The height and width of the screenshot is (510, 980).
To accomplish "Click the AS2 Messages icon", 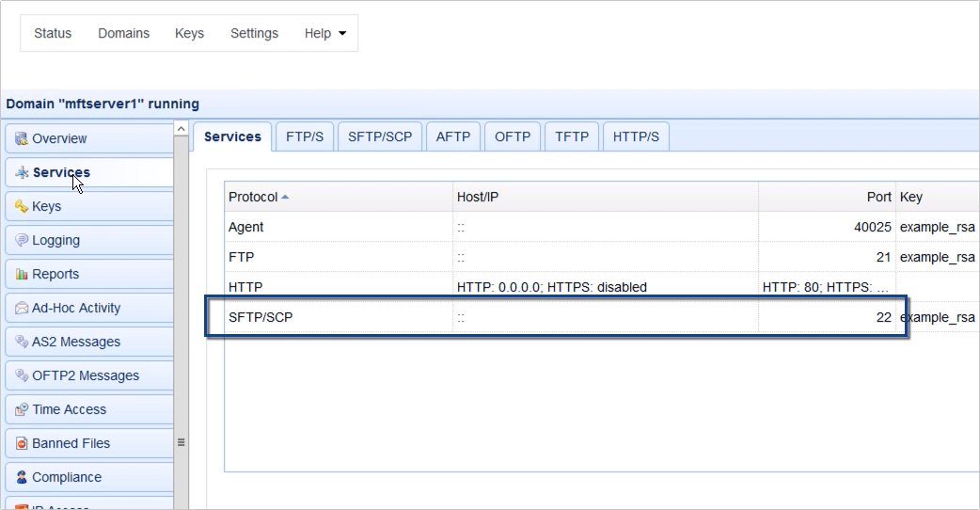I will pos(22,343).
